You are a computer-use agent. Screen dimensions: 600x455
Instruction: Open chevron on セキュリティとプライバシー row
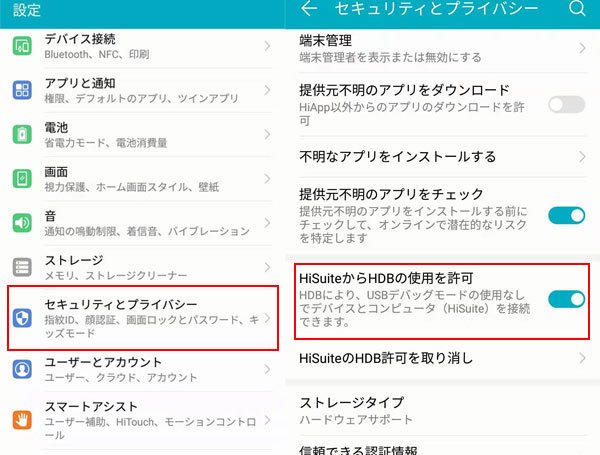[267, 318]
